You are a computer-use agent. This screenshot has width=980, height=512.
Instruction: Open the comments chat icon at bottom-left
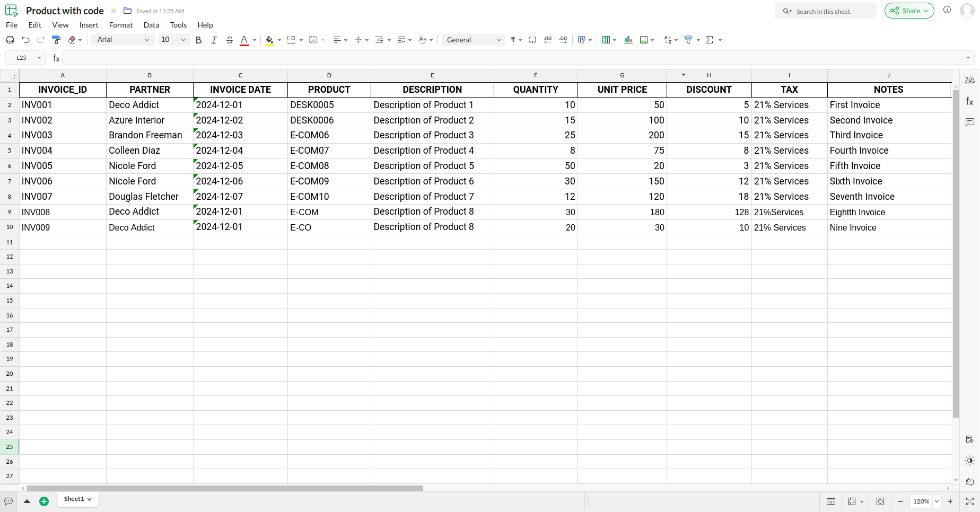8,501
